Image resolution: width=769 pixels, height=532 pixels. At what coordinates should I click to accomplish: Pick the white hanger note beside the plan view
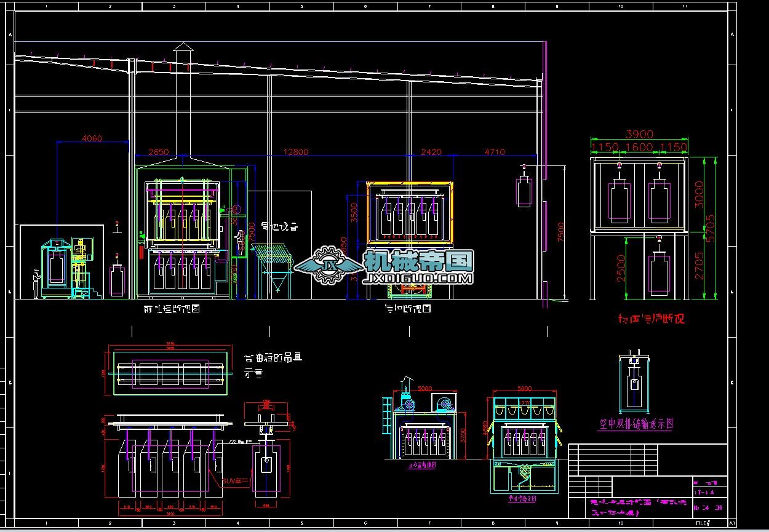pos(273,365)
